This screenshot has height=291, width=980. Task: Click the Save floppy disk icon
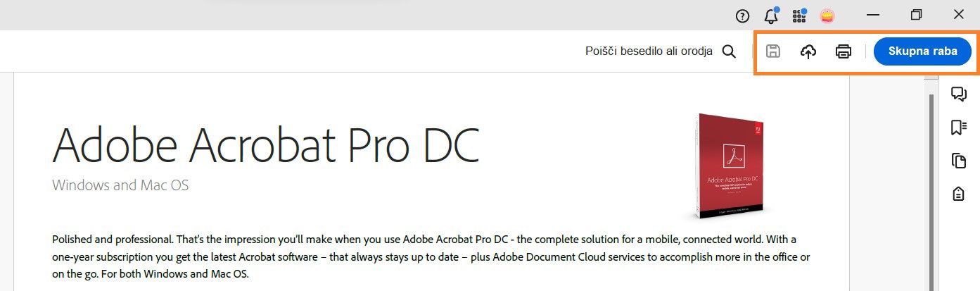click(773, 51)
